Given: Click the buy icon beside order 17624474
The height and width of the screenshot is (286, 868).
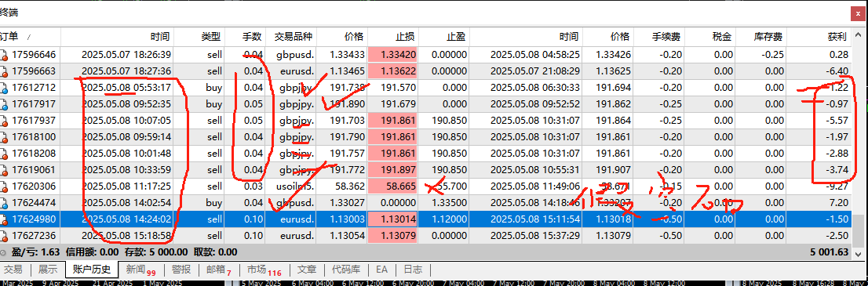Looking at the screenshot, I should coord(4,203).
